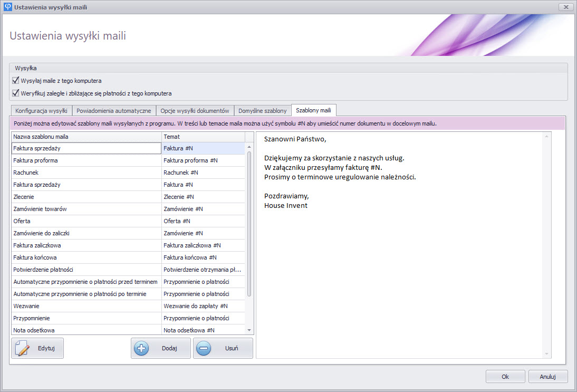The width and height of the screenshot is (577, 392).
Task: Switch to Powiadomienia automatyczne tab
Action: [114, 111]
